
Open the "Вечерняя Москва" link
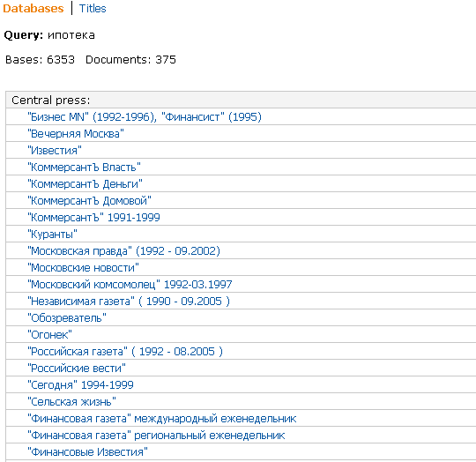[x=76, y=133]
